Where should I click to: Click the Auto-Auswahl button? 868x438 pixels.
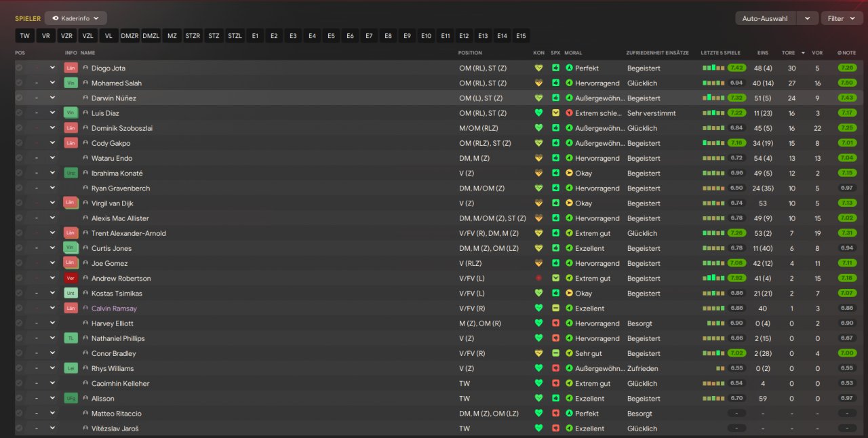766,18
